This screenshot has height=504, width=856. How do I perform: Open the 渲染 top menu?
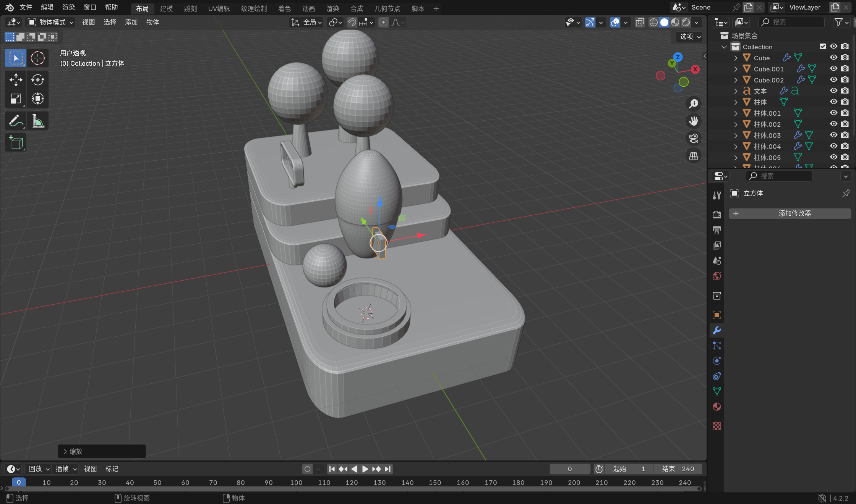coord(69,7)
